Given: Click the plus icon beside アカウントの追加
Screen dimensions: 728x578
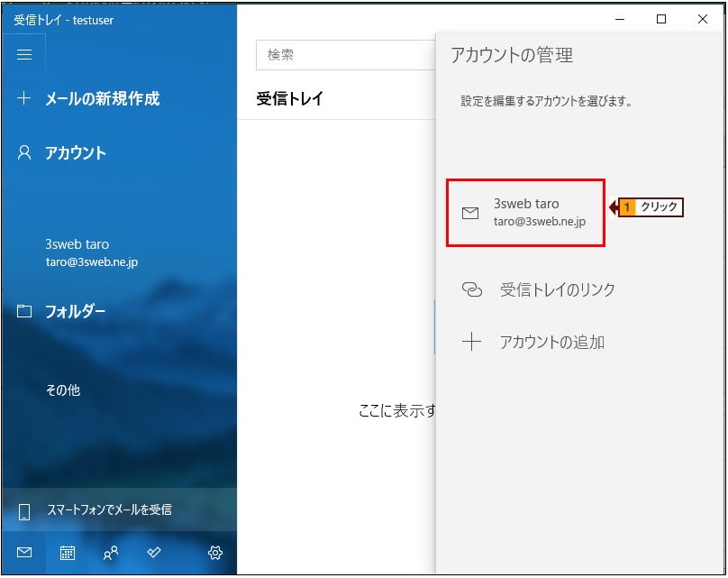Looking at the screenshot, I should point(471,342).
